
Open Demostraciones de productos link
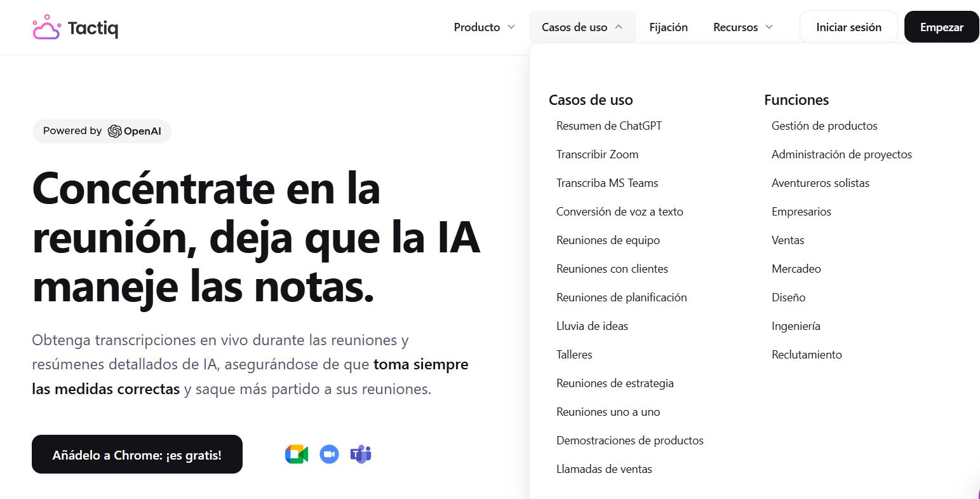(x=630, y=441)
